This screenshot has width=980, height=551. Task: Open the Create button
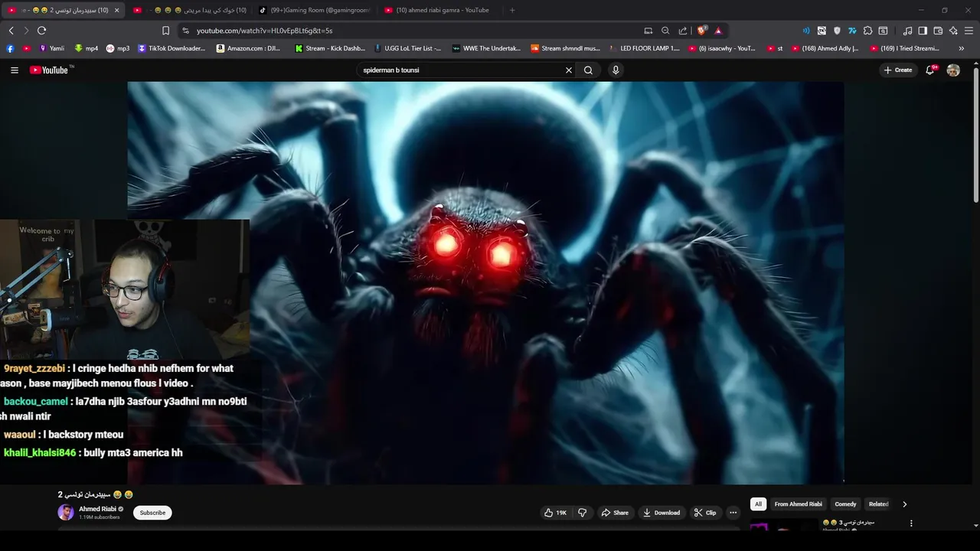(x=898, y=70)
